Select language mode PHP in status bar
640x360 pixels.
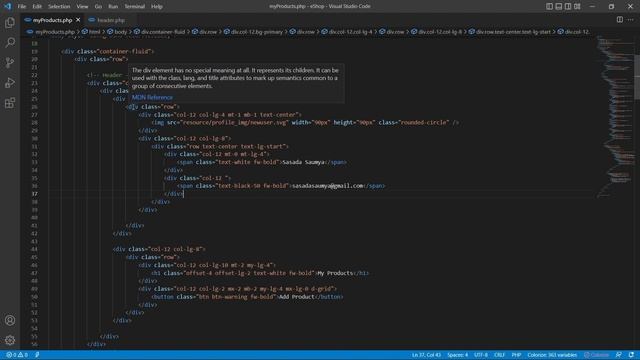(x=516, y=355)
